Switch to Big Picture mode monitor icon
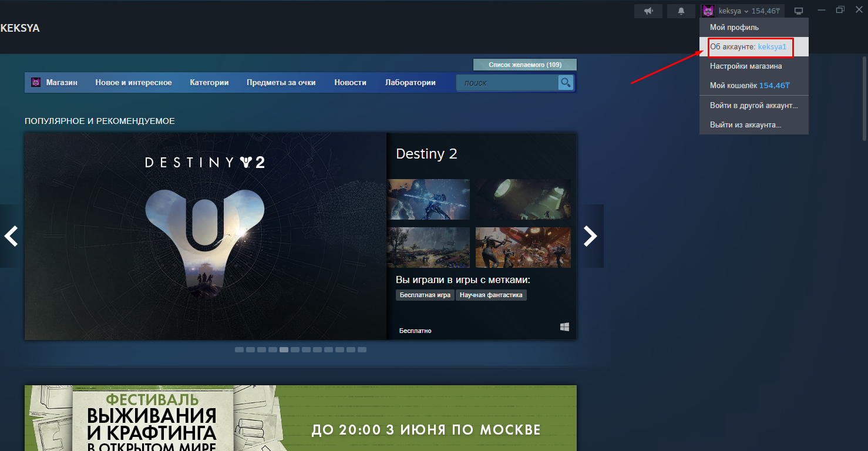868x451 pixels. (x=798, y=11)
